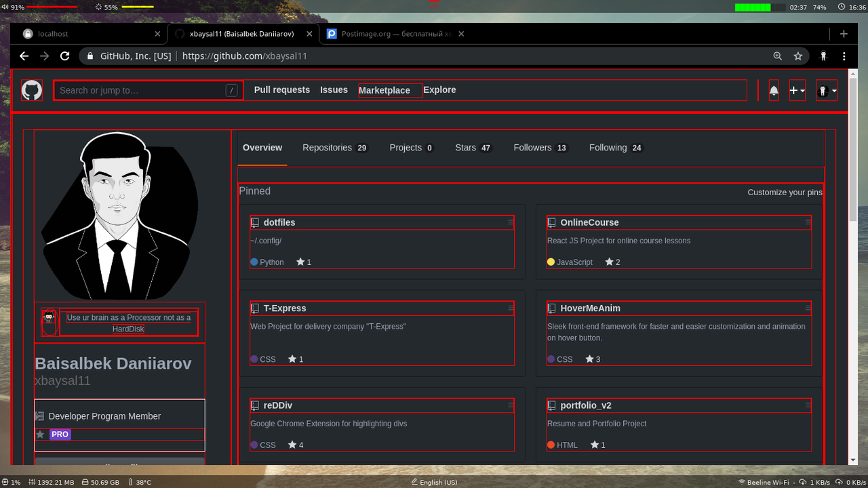Screen dimensions: 868x488
Task: Switch to the Stars tab
Action: [473, 148]
